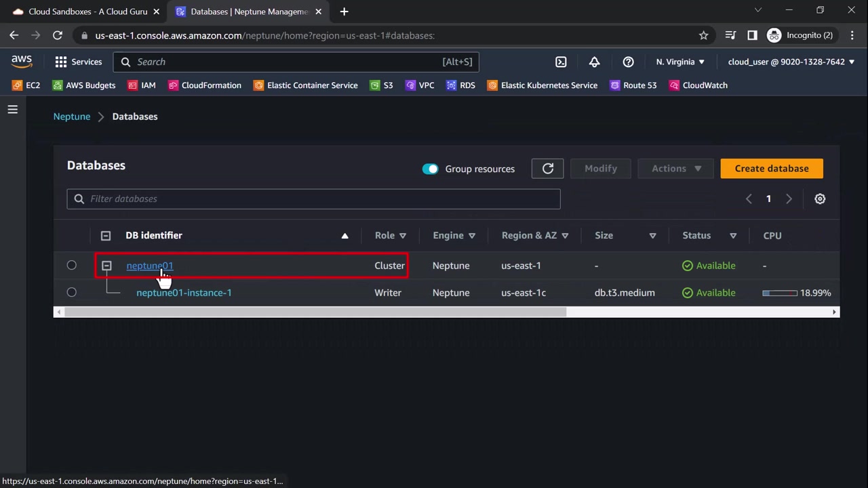Viewport: 868px width, 488px height.
Task: Click the browser address bar URL
Action: click(x=265, y=35)
